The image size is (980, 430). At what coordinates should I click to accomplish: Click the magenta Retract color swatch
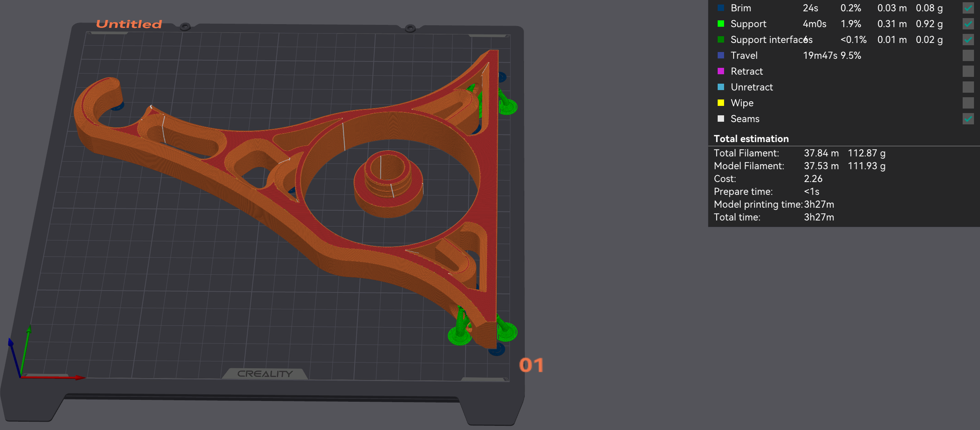(x=721, y=71)
